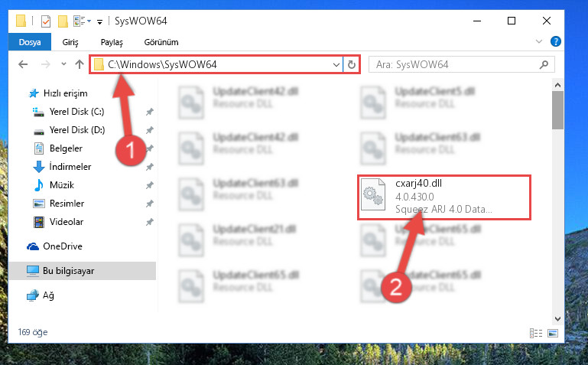Unpin Videolar from quick access
588x365 pixels.
click(150, 222)
